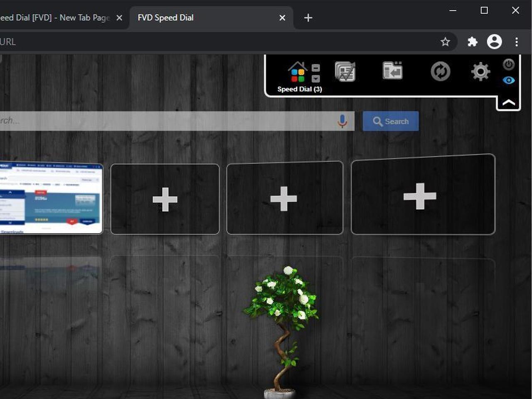
Task: Toggle the blue eye visibility icon
Action: point(509,80)
